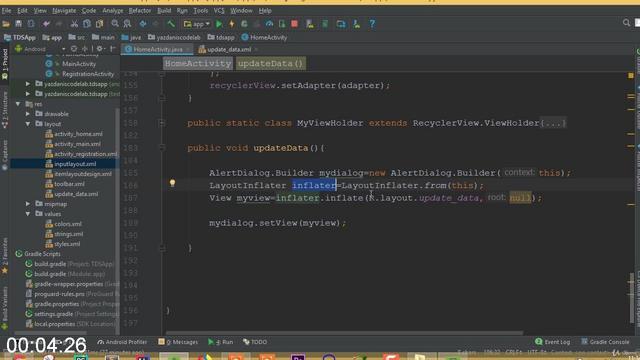
Task: Click the yazdaniscodelab navigation breadcrumb
Action: click(174, 38)
